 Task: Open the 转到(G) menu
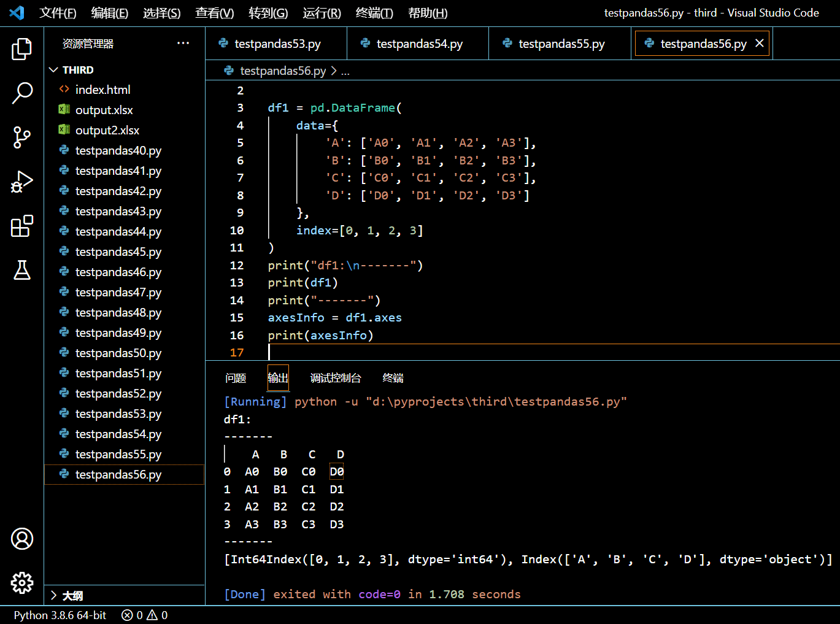[268, 13]
